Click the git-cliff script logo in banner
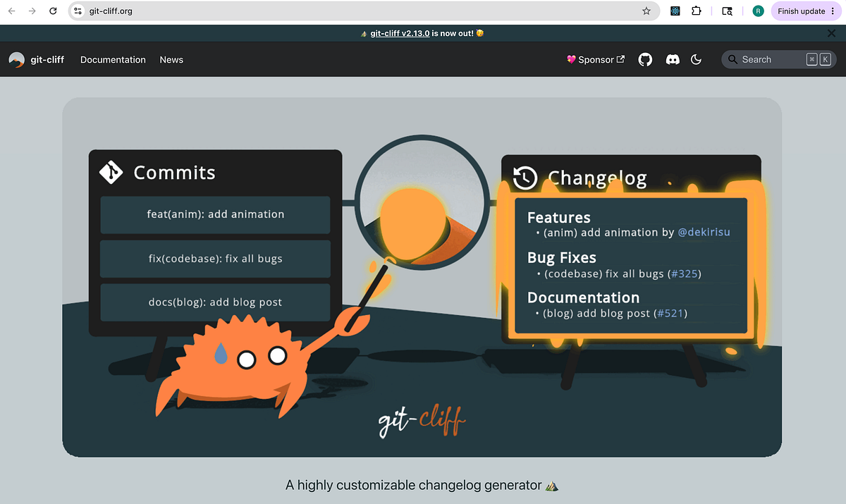The width and height of the screenshot is (846, 504). tap(422, 422)
